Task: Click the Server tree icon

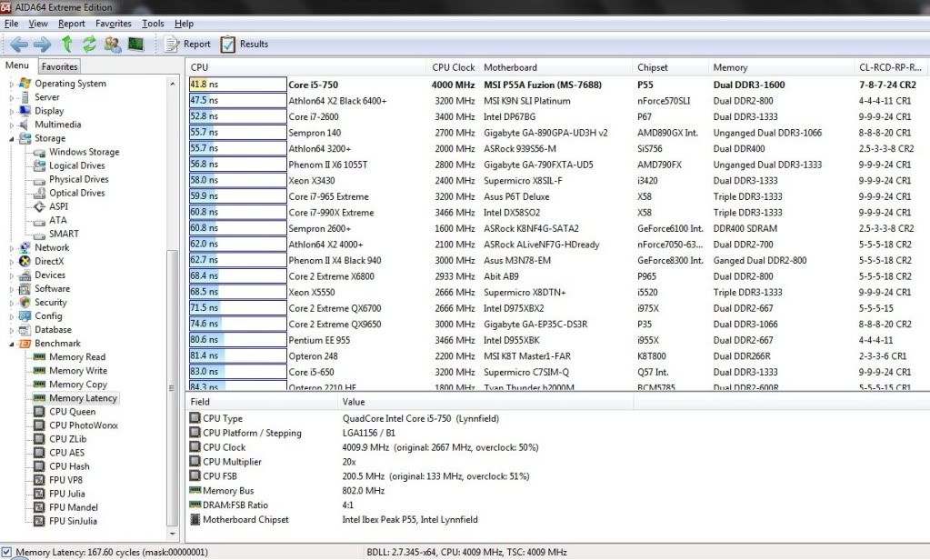Action: (25, 97)
